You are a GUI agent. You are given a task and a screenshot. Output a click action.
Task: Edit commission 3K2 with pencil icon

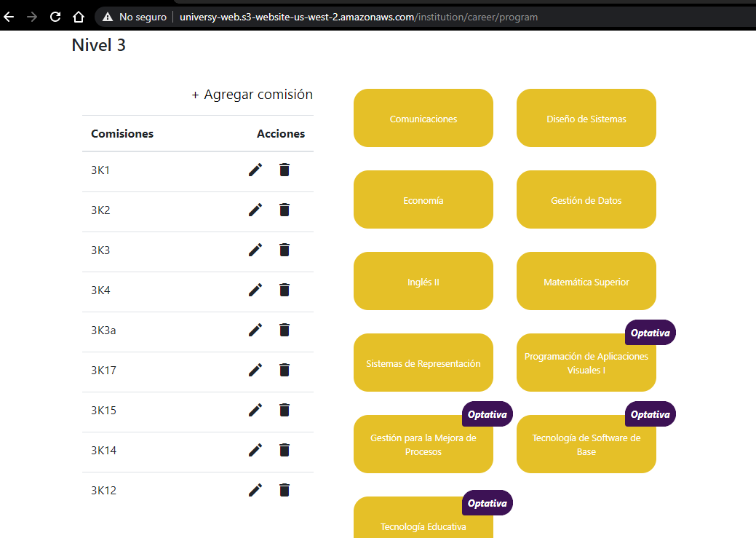click(255, 210)
